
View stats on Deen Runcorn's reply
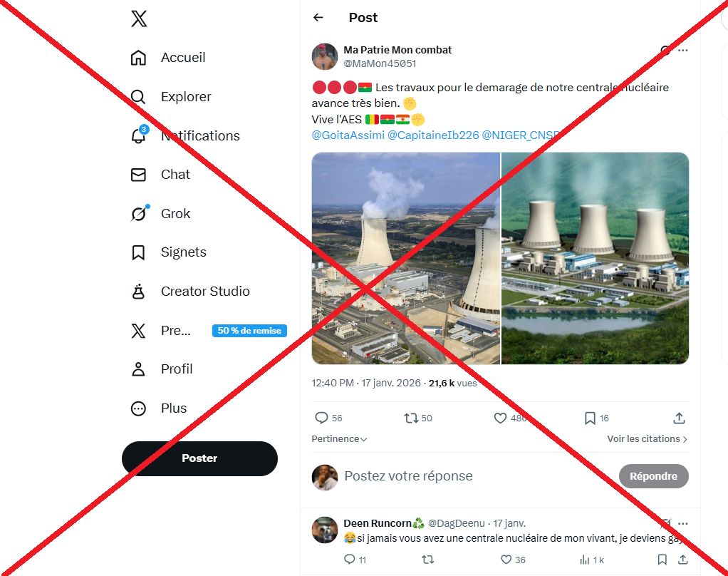pos(586,560)
